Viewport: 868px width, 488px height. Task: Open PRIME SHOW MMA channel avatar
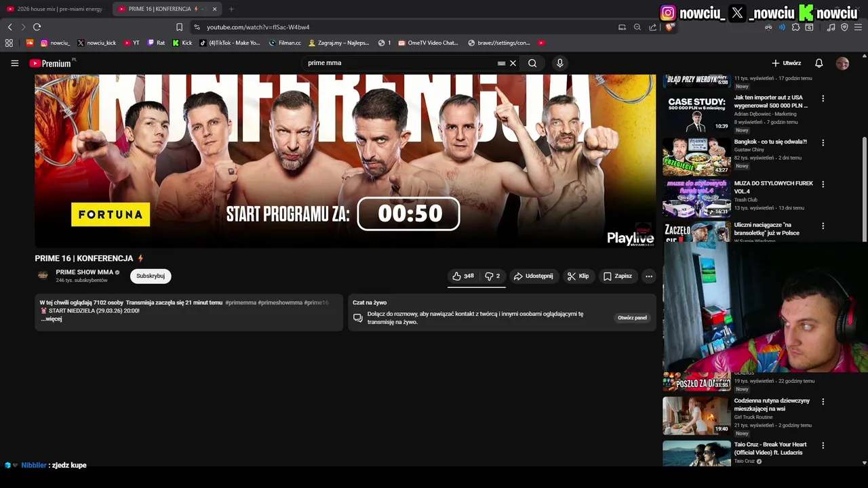click(x=43, y=275)
